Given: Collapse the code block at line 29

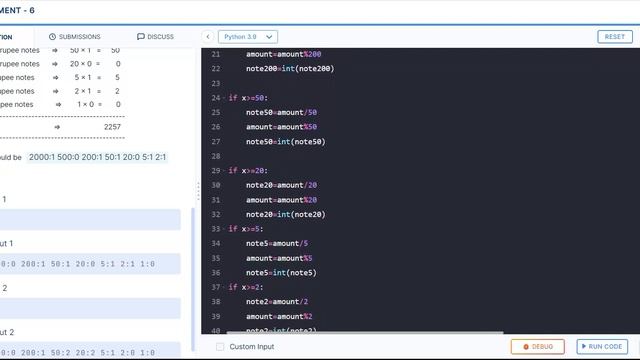Looking at the screenshot, I should click(x=224, y=171).
